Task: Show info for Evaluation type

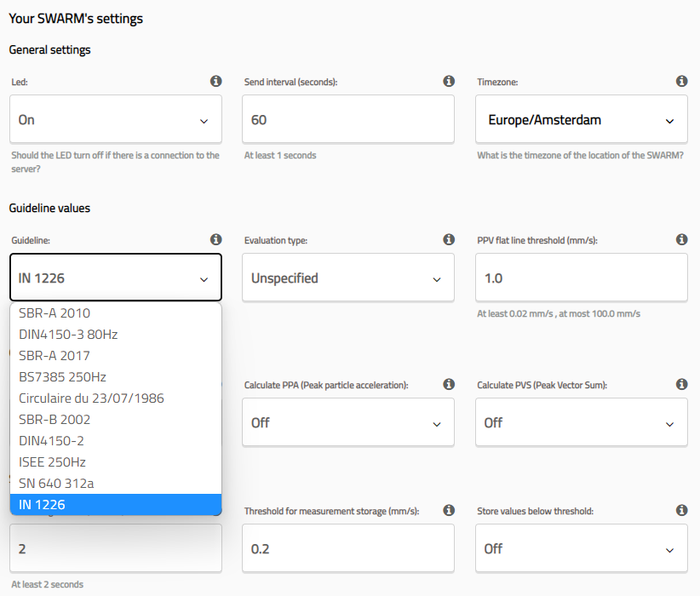Action: [x=449, y=240]
